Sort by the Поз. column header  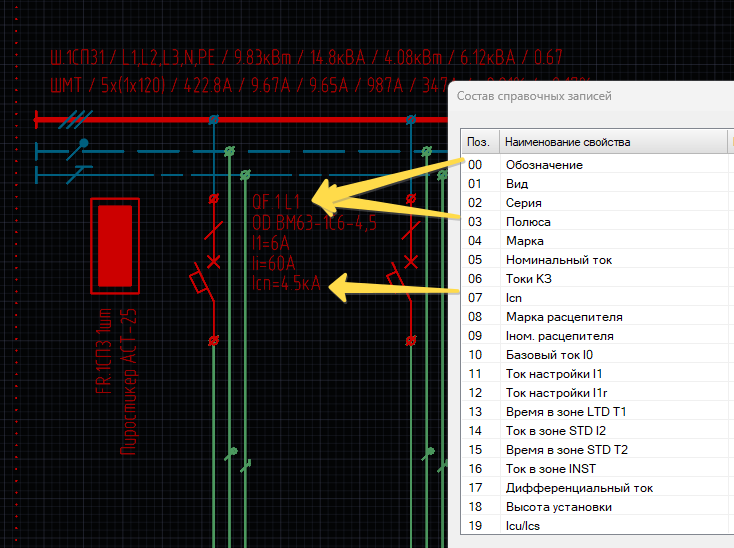480,142
